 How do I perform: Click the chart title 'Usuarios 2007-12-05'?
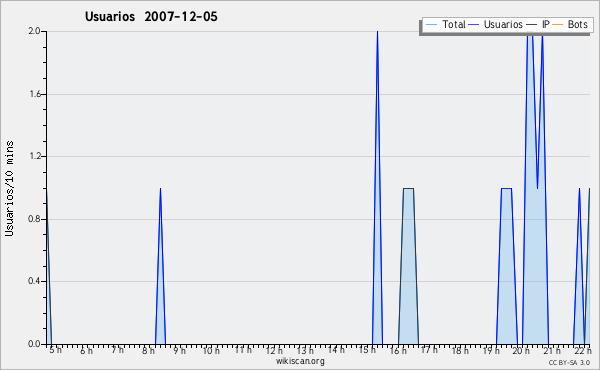click(x=151, y=16)
